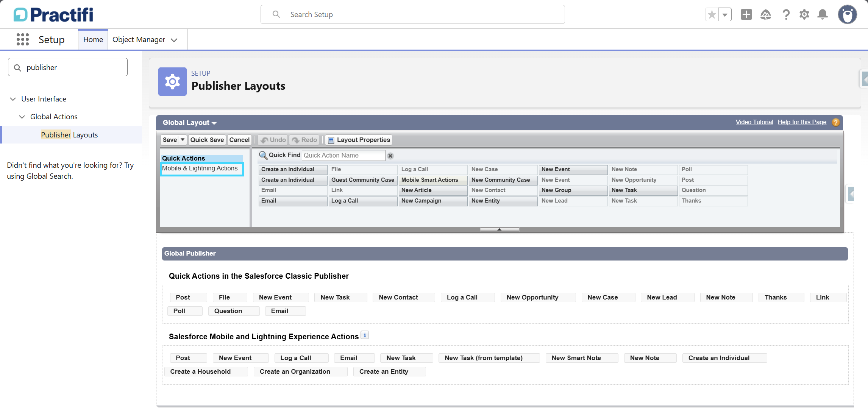Select Mobile Smart Actions in the palette
This screenshot has width=868, height=415.
tap(433, 180)
